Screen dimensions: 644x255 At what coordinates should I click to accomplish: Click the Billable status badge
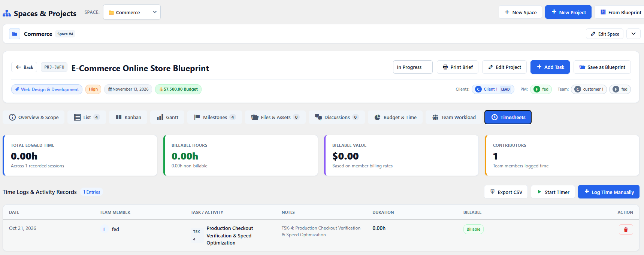click(x=474, y=229)
